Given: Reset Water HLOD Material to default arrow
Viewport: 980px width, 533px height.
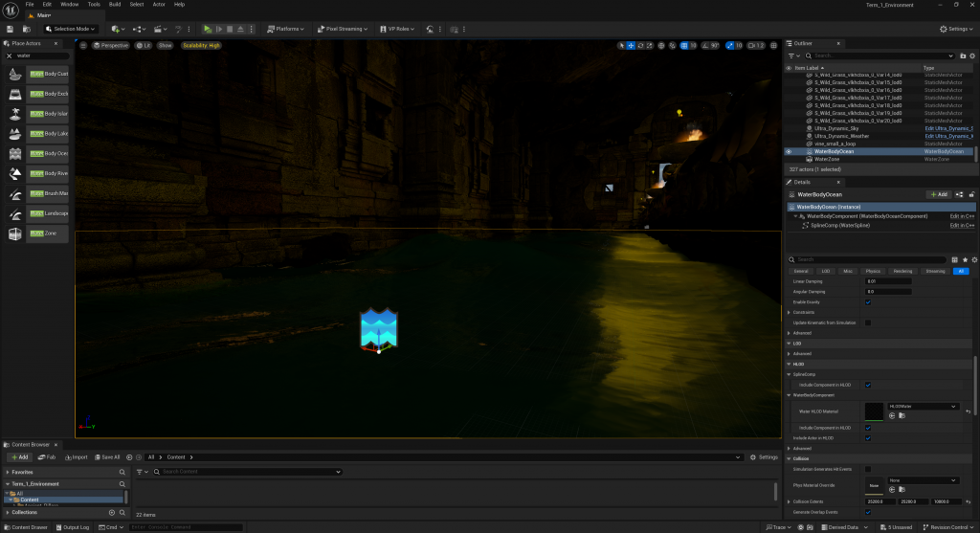Looking at the screenshot, I should (x=969, y=411).
